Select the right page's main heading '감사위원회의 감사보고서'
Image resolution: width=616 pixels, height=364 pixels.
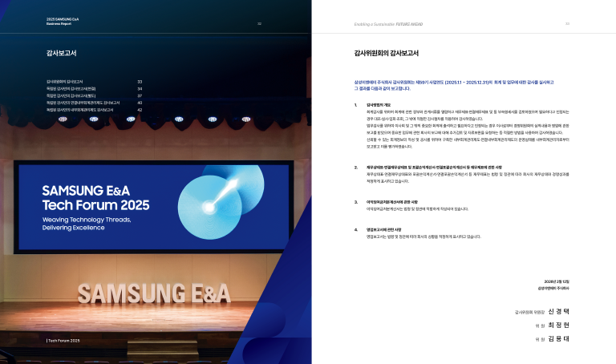386,53
